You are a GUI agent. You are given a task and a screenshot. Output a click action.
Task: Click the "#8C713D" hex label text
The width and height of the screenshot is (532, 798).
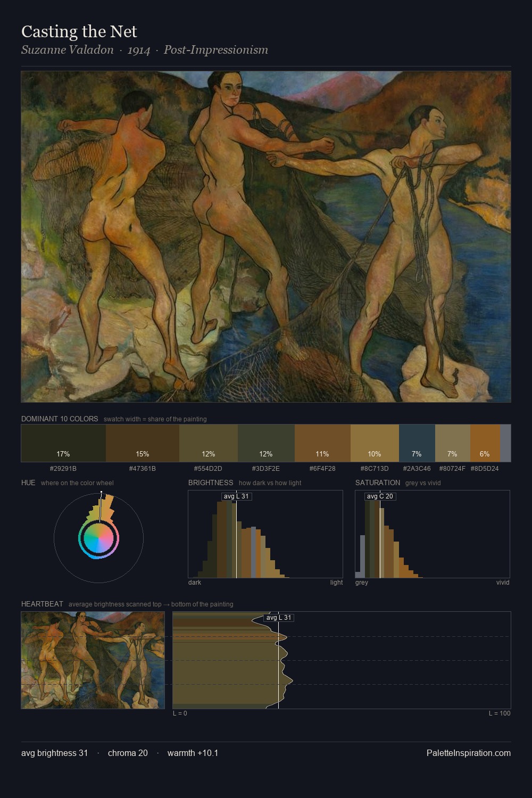point(375,469)
